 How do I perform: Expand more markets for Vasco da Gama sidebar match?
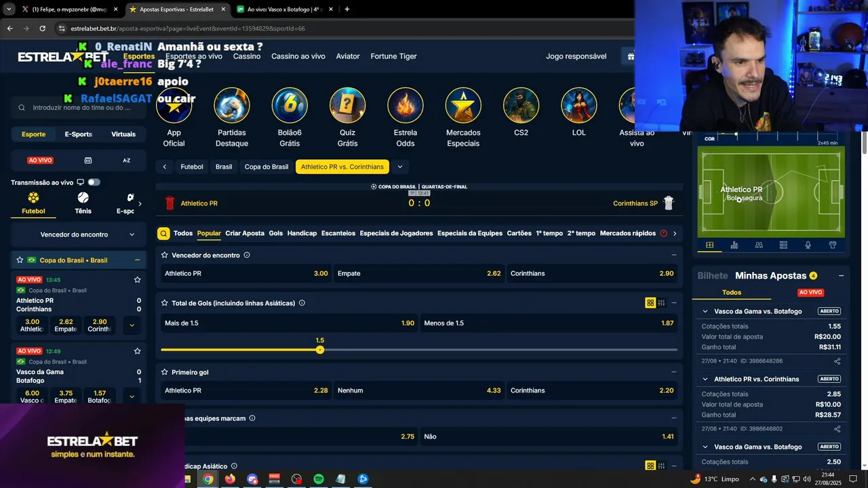tap(132, 396)
